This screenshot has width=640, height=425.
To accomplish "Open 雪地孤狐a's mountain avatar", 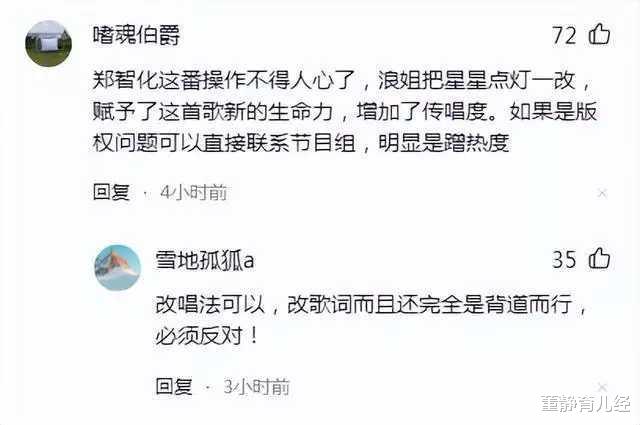I will tap(118, 267).
